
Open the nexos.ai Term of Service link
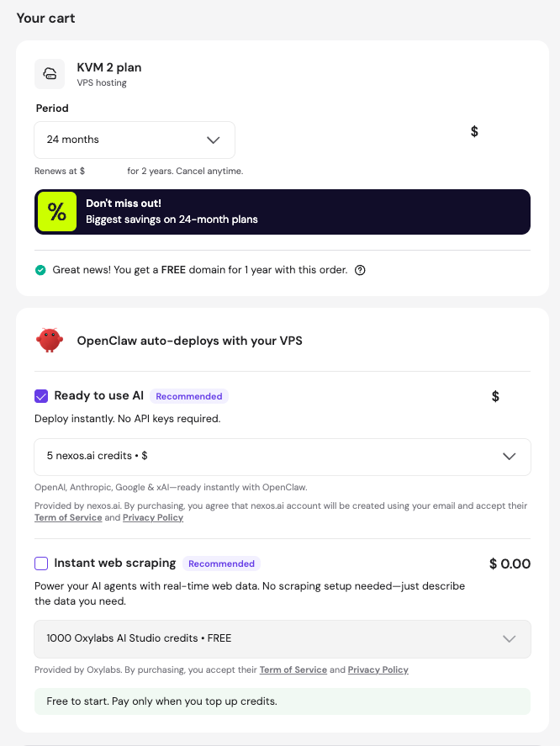[x=67, y=518]
